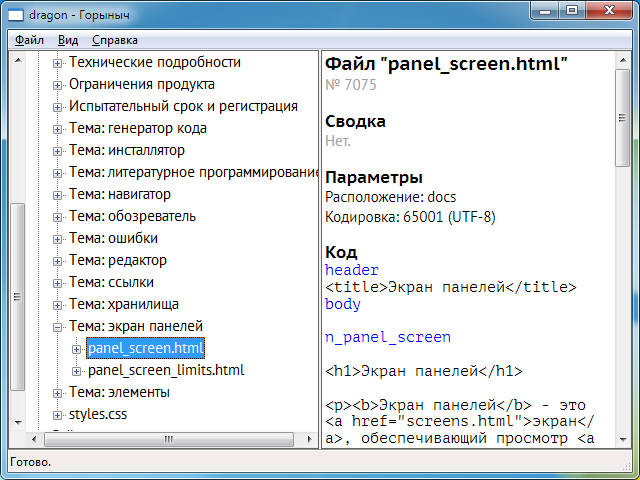Expand Тема: хранилища node
Viewport: 640px width, 480px height.
(58, 306)
